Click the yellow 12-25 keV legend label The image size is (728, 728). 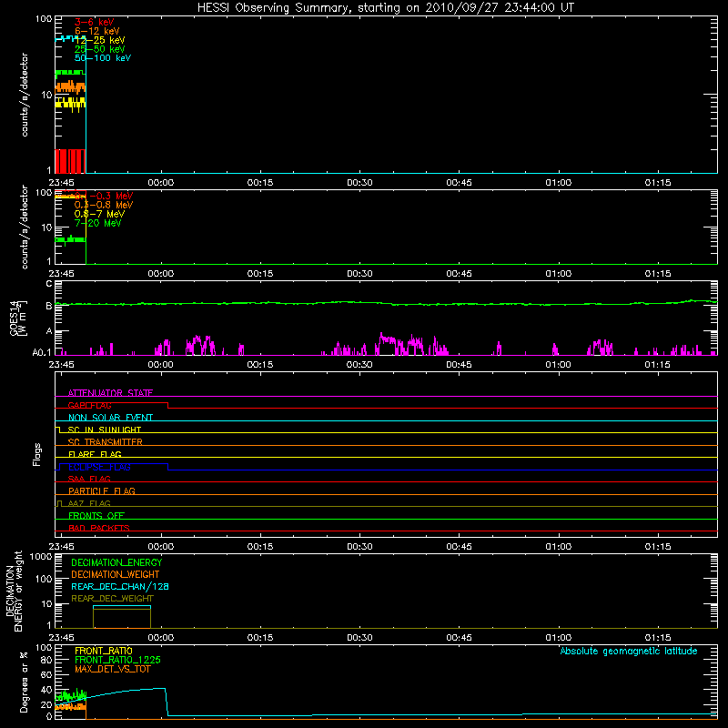tap(100, 40)
